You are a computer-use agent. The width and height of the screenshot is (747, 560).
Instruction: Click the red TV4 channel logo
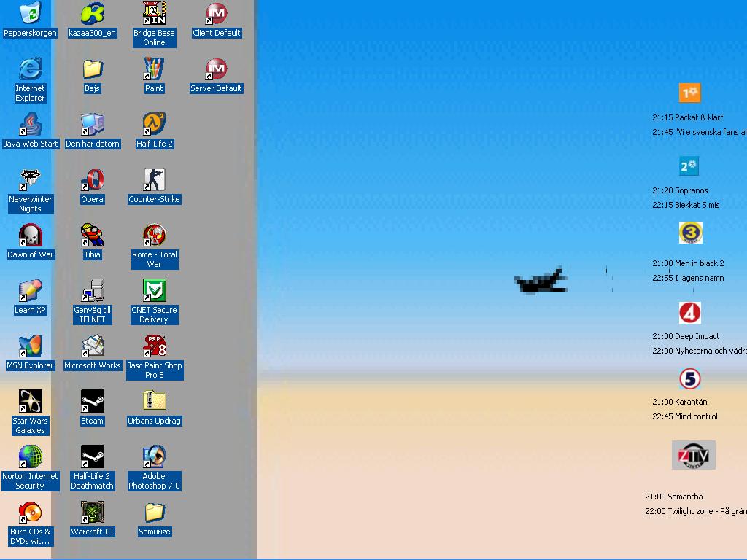[689, 313]
